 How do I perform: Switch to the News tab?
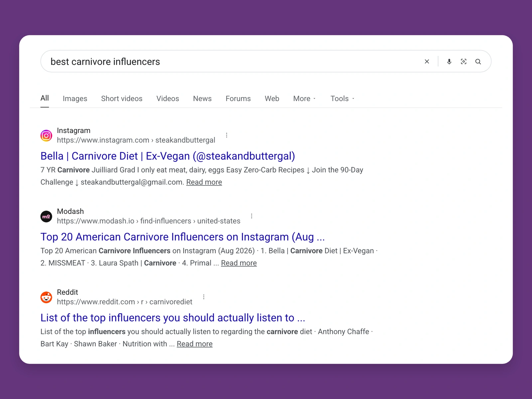click(202, 98)
